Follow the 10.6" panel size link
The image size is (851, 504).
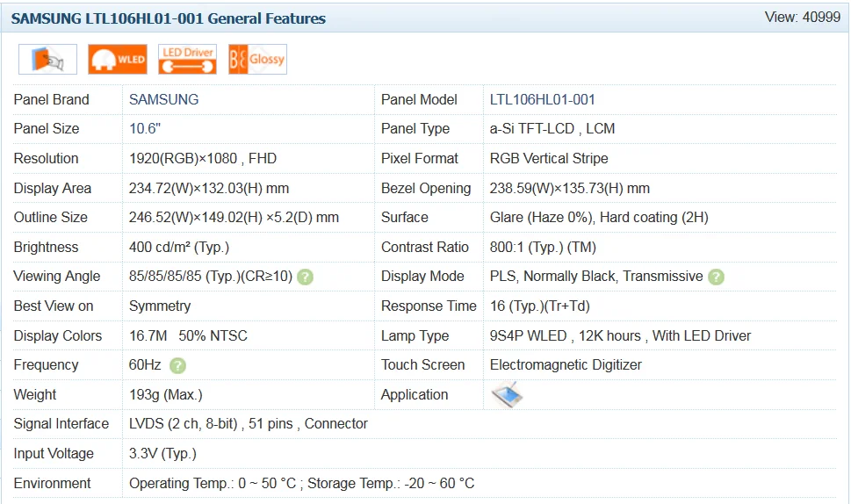145,128
